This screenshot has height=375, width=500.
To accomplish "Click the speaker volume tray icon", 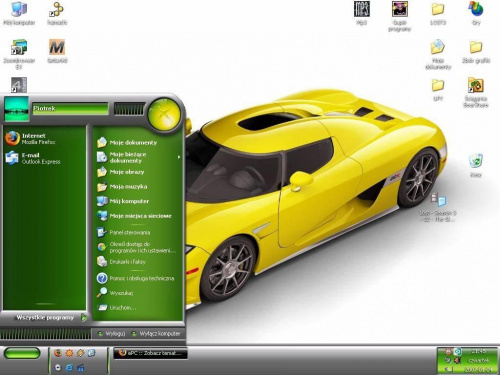I will 457,360.
